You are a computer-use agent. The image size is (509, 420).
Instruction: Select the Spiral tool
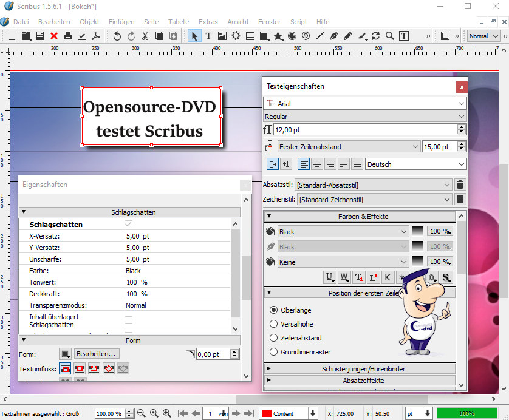pos(306,36)
